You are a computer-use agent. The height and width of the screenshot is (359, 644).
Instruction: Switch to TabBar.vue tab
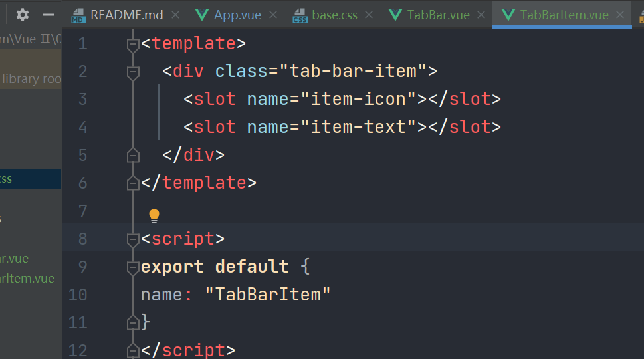click(438, 15)
